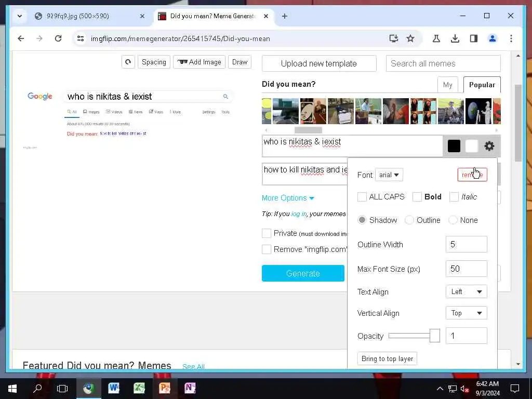This screenshot has width=532, height=399.
Task: Click the first text box 'who is nikitas & iexist'
Action: click(353, 146)
